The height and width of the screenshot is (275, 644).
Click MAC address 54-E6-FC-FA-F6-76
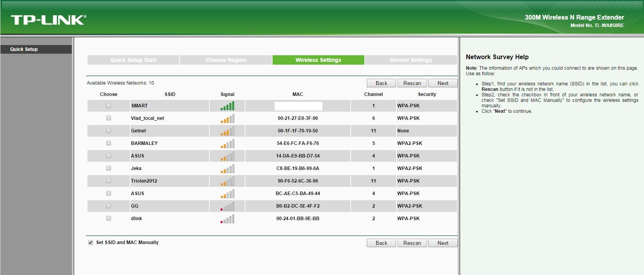298,143
